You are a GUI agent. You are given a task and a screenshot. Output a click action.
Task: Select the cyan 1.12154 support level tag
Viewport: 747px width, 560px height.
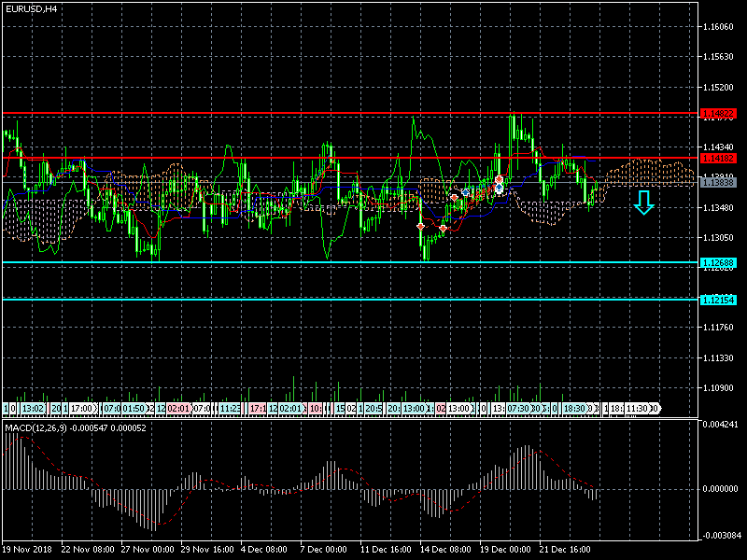tap(718, 300)
